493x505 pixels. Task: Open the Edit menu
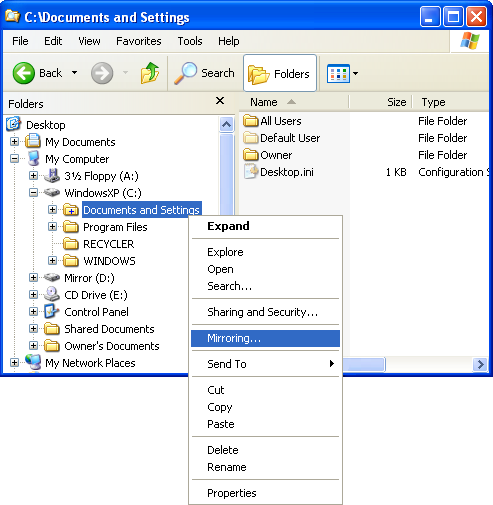(x=53, y=41)
